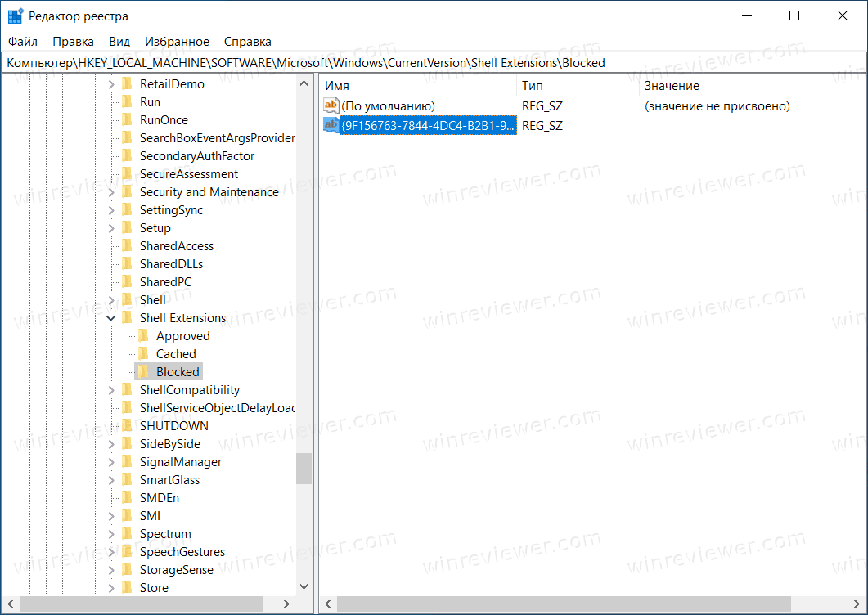Select the SpeechGestures key label
The width and height of the screenshot is (868, 615).
(x=182, y=552)
